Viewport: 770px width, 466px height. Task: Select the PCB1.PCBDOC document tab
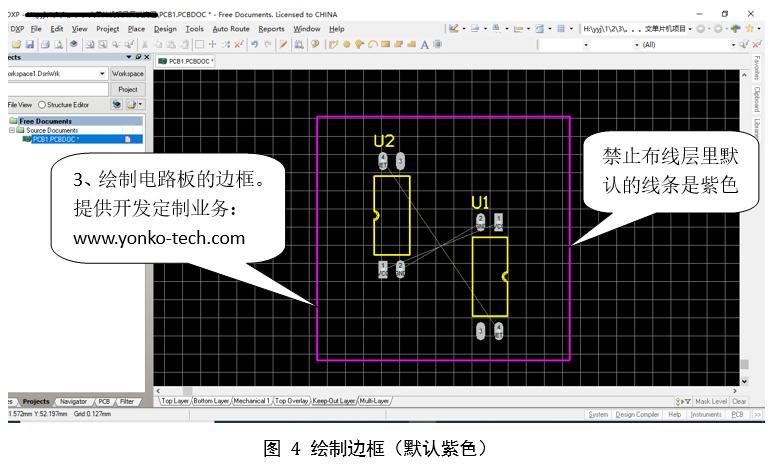[186, 61]
